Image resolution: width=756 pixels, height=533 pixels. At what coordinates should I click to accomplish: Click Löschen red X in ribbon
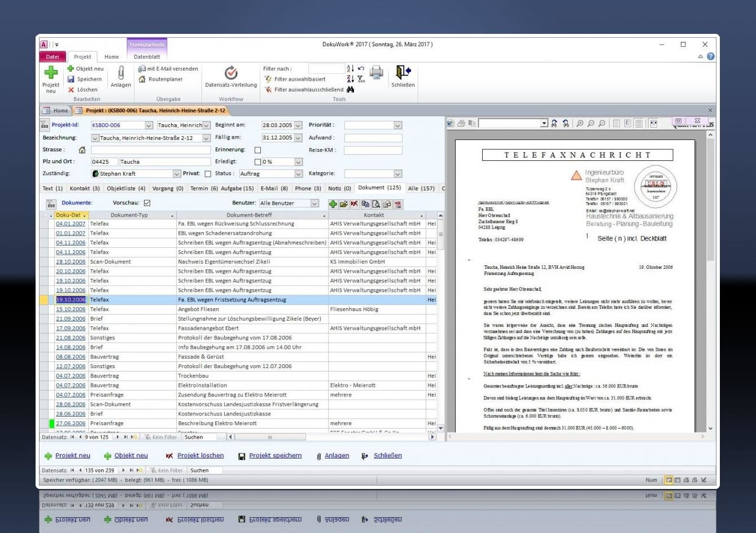(x=71, y=90)
